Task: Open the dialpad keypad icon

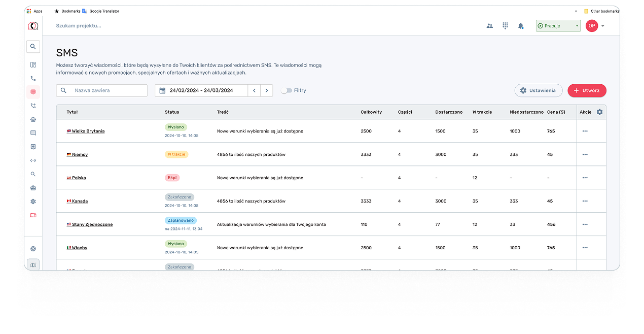Action: click(505, 26)
